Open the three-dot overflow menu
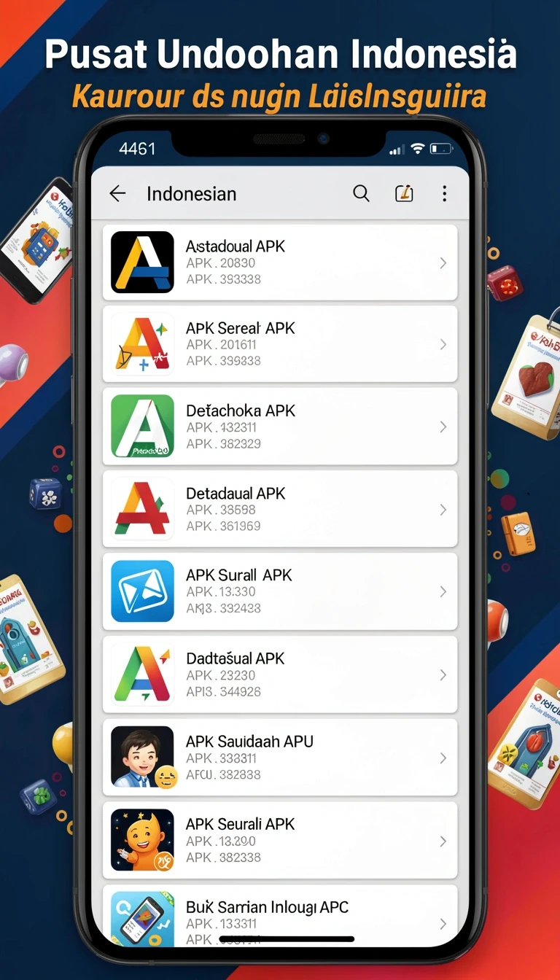The image size is (560, 980). 444,193
